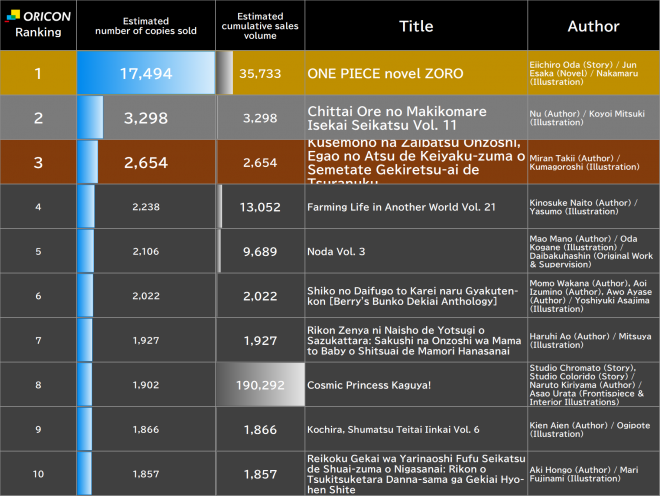
Task: Click the blue sales bar in the rank 2 row
Action: (90, 117)
